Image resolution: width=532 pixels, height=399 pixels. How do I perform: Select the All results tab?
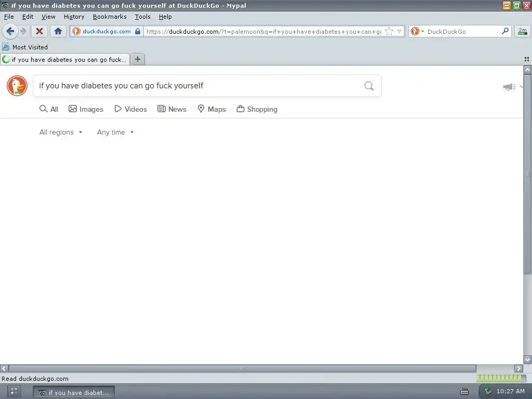pos(49,109)
